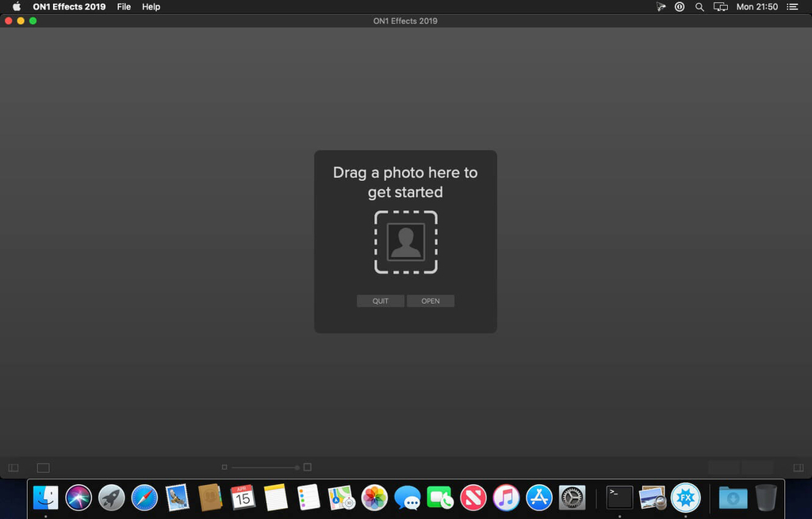Open Safari from the Dock

pos(144,498)
